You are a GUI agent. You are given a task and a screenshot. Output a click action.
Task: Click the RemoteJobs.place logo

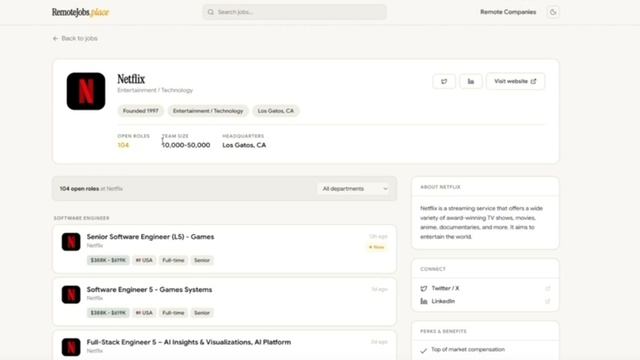80,12
